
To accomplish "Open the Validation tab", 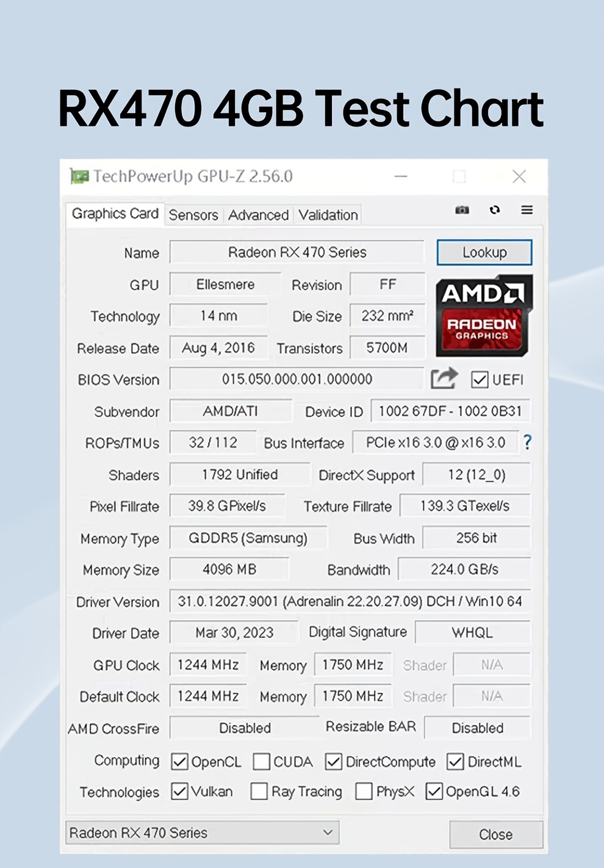I will point(328,215).
